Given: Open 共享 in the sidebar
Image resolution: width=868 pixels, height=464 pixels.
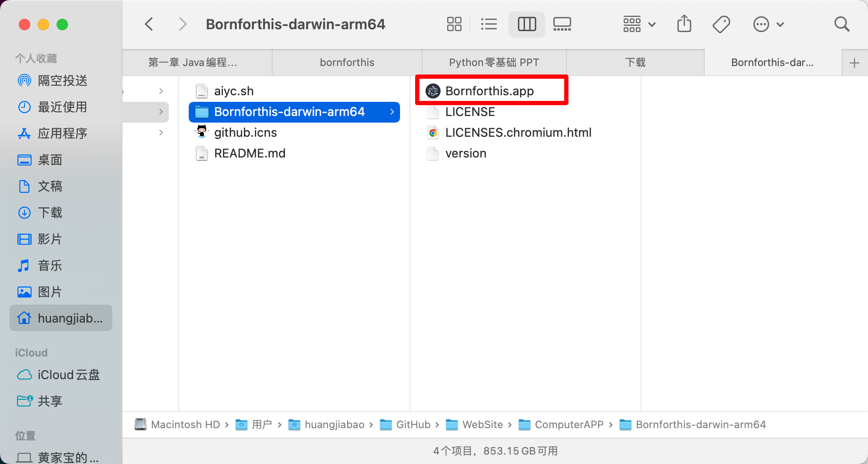Looking at the screenshot, I should [x=61, y=401].
